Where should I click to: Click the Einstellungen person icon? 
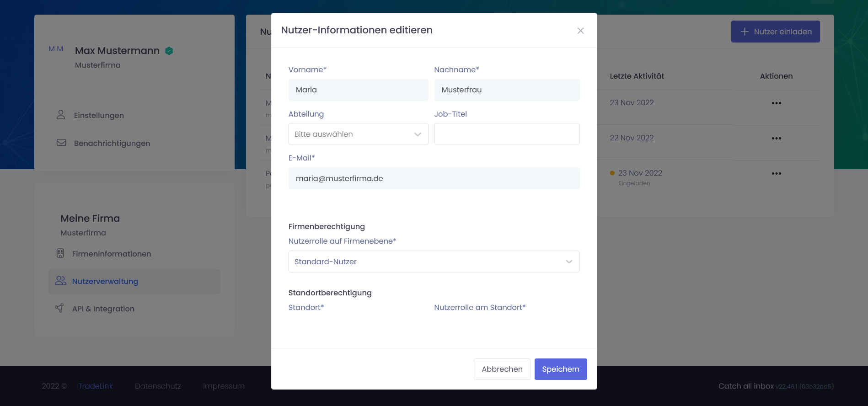click(x=61, y=115)
